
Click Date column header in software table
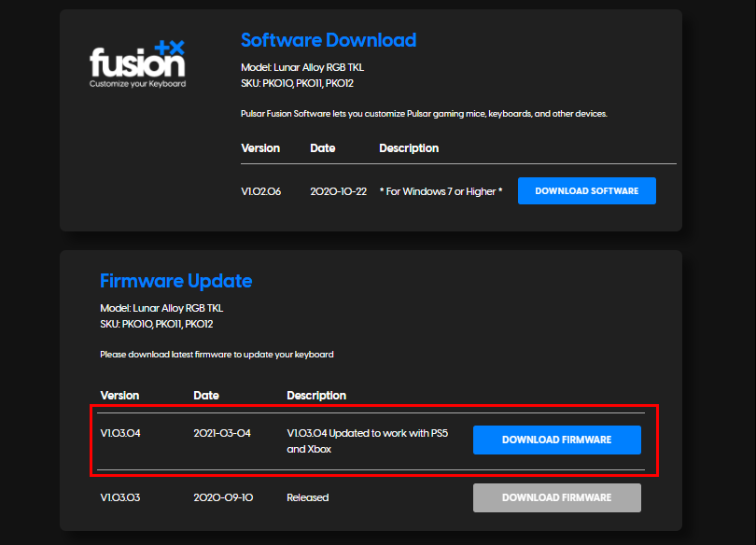[323, 148]
